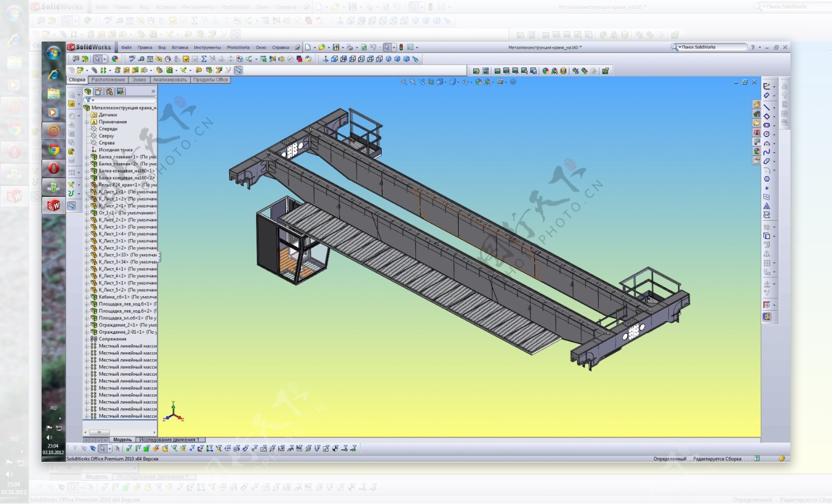The image size is (832, 504).
Task: Click the Normal To view arrow icon
Action: point(326,59)
